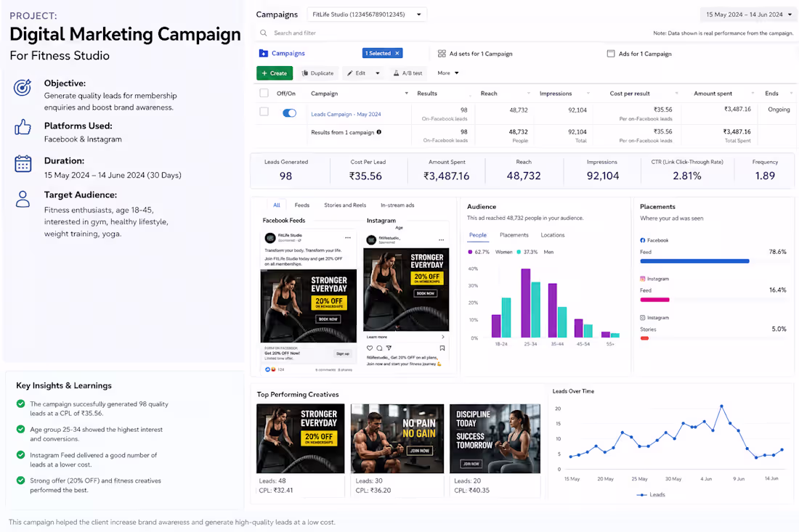Click the green check beside the 98 quality leads insight
Screen dimensions: 799x532
pos(21,404)
